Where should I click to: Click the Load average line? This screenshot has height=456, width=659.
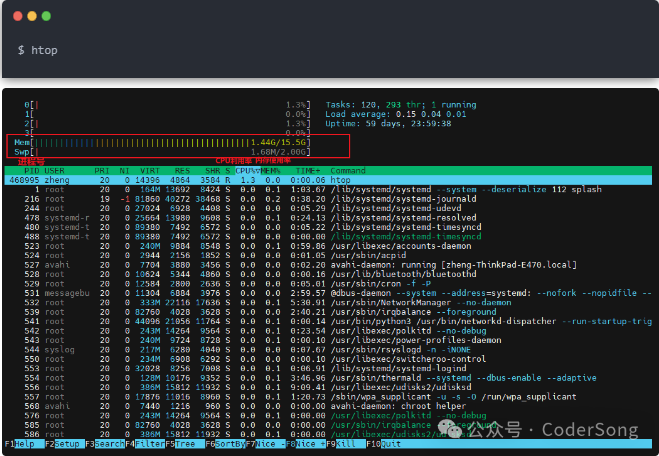[x=396, y=114]
